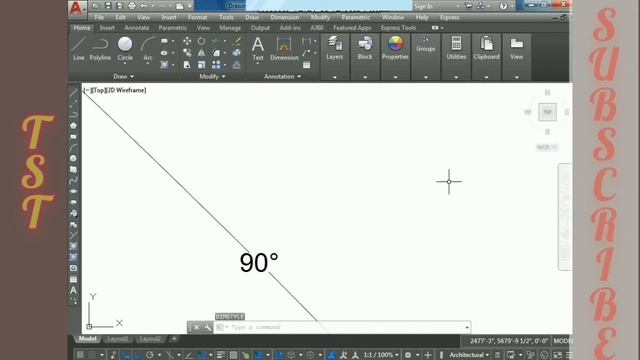Toggle snap mode in status bar
Image resolution: width=640 pixels, height=360 pixels.
92,355
